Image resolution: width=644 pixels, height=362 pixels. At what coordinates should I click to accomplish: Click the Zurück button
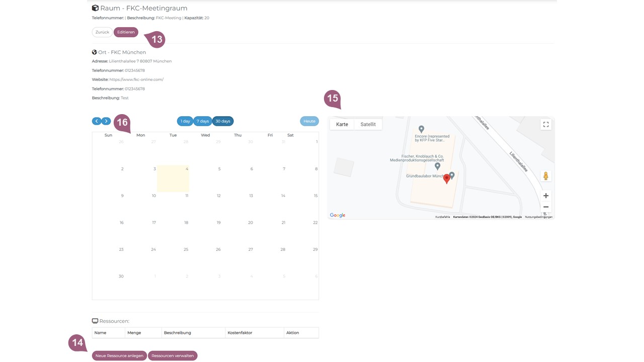pos(102,32)
